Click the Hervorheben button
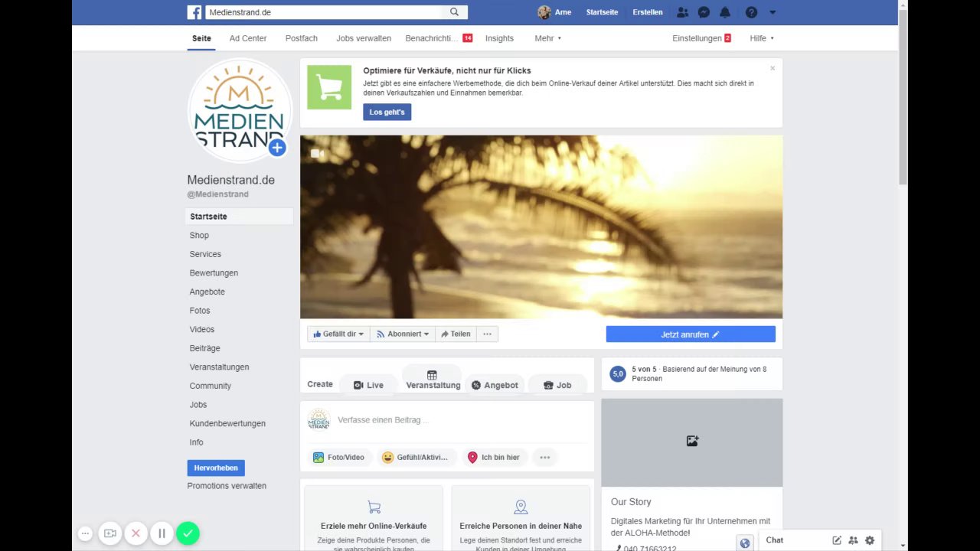The image size is (980, 551). pos(216,468)
